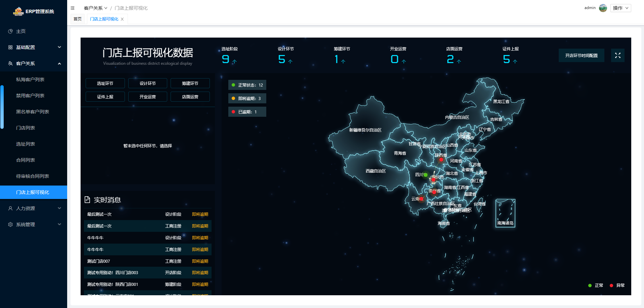Switch to the 首页 tab
This screenshot has width=644, height=308.
78,19
